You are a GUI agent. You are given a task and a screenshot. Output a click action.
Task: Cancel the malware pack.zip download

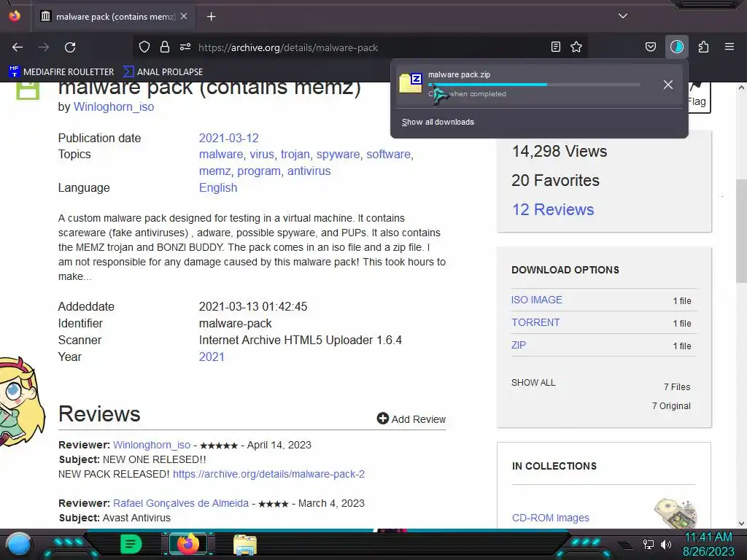[x=668, y=85]
